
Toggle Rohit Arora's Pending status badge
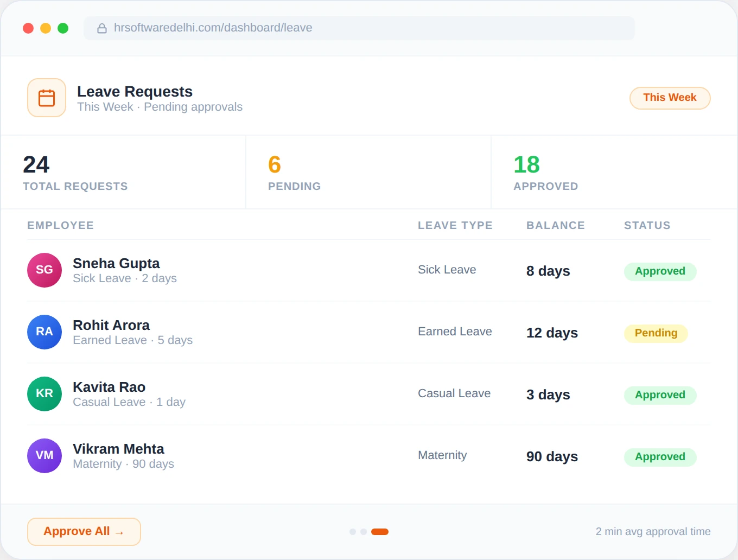(656, 333)
